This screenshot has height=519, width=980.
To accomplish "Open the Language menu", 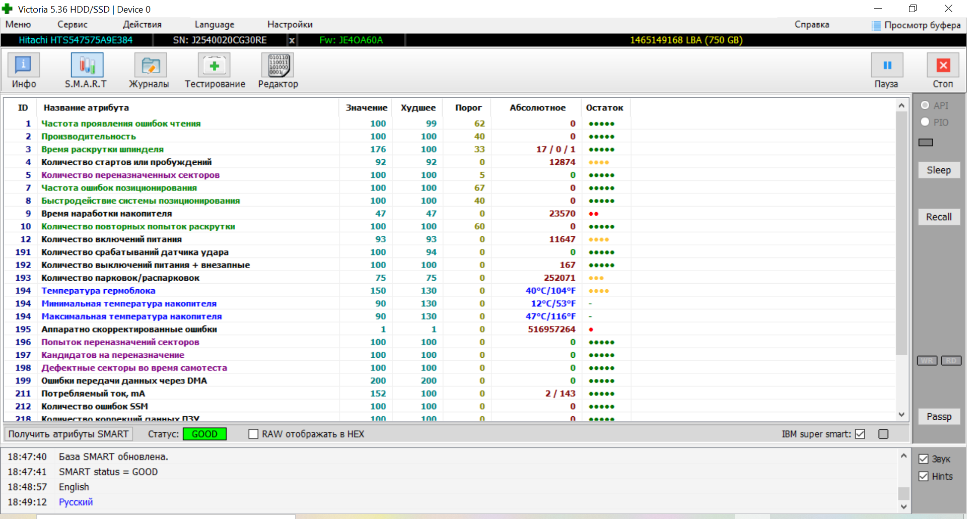I will [215, 25].
